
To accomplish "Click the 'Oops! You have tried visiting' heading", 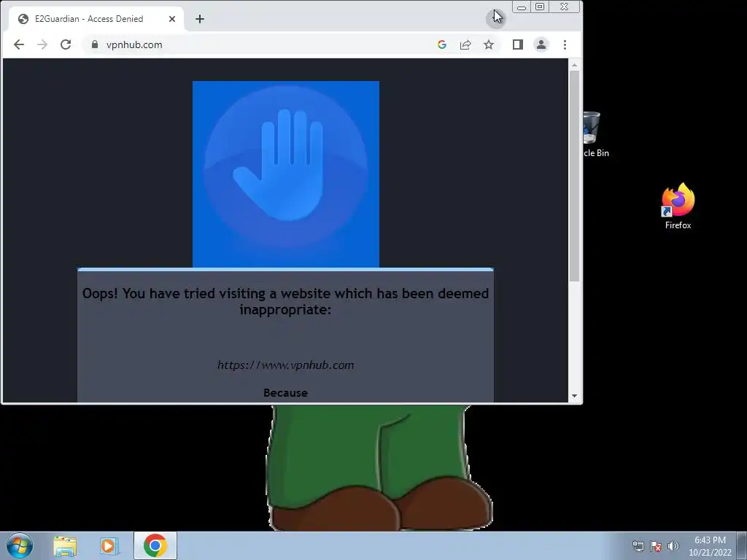I will click(x=285, y=301).
